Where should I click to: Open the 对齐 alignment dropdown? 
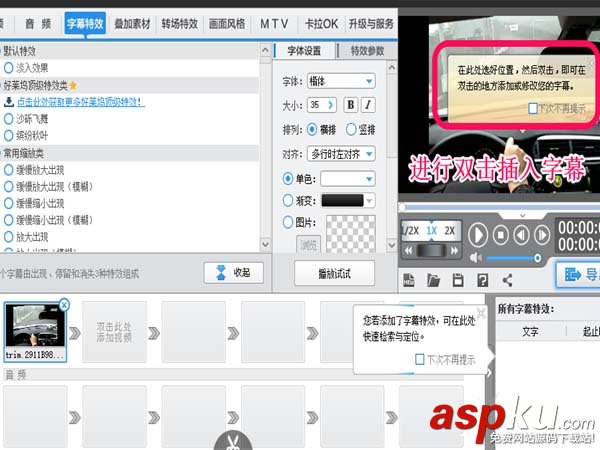(341, 154)
